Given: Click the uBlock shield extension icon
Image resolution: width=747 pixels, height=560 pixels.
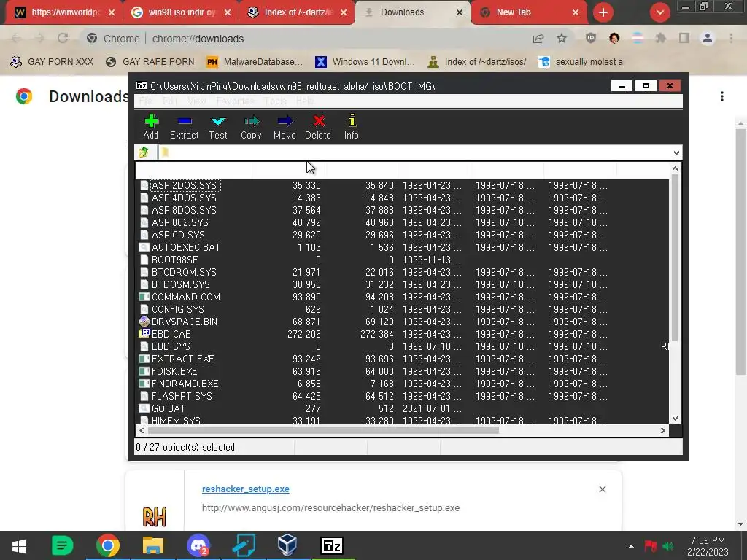Looking at the screenshot, I should 591,38.
